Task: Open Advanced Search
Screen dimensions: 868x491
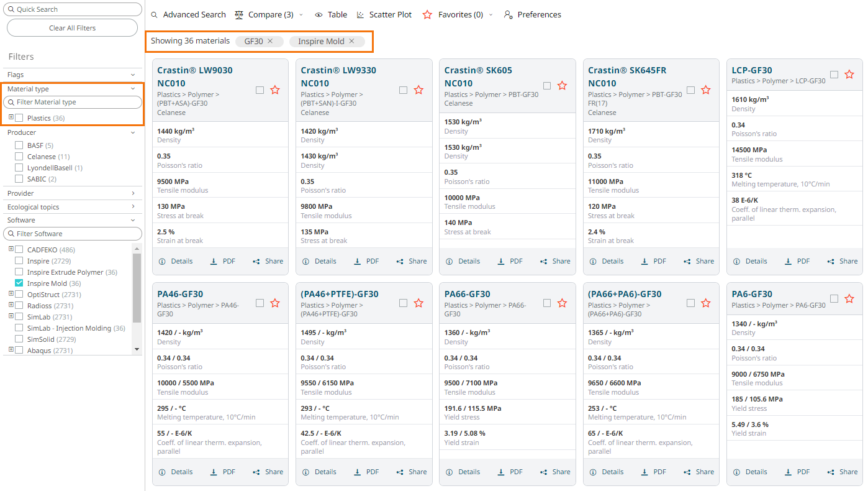Action: [189, 14]
